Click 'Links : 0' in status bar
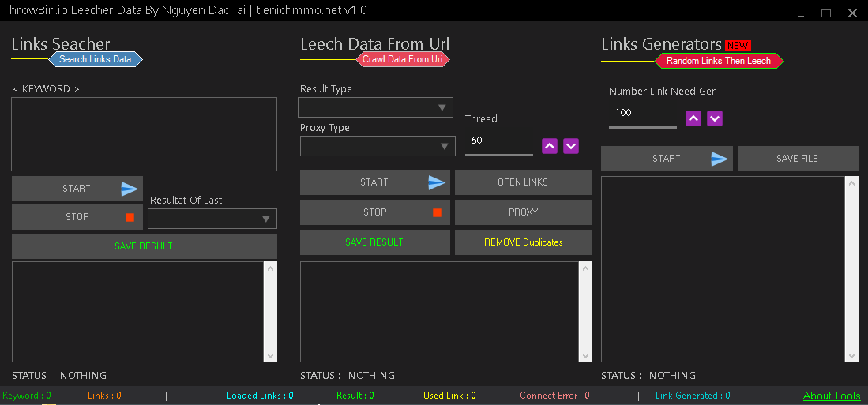 (104, 396)
